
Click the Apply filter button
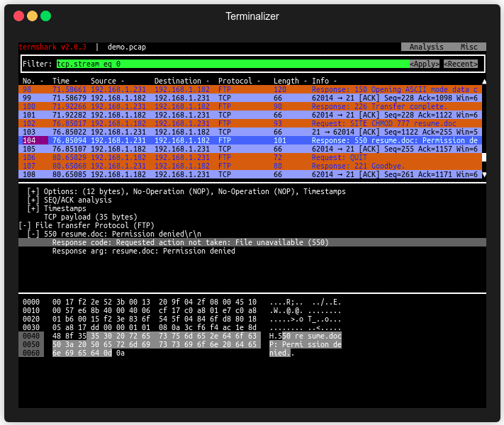425,64
